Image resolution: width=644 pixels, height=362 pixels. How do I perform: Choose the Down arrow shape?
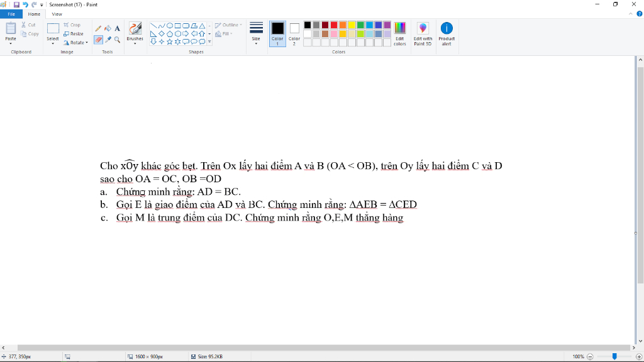coord(153,42)
